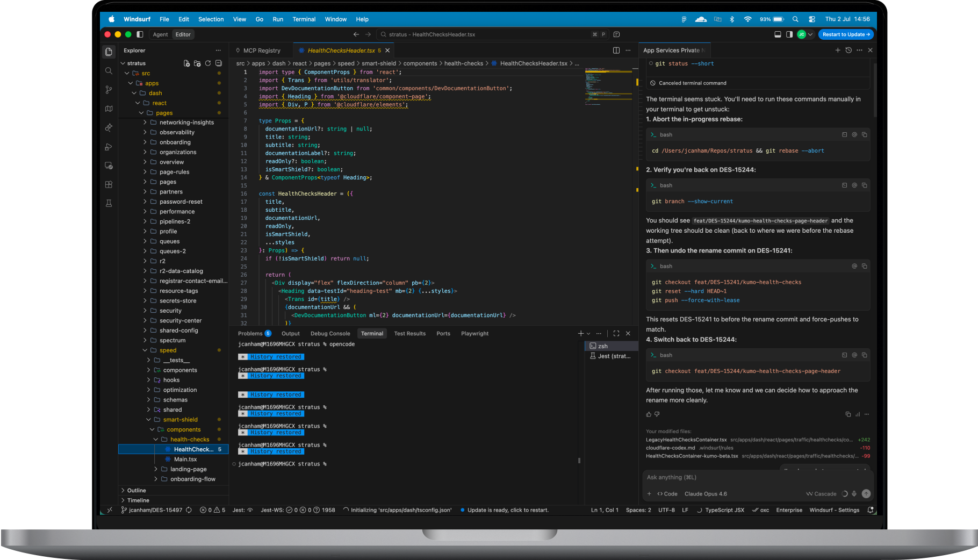
Task: Switch to the Playwright panel tab
Action: click(x=474, y=334)
